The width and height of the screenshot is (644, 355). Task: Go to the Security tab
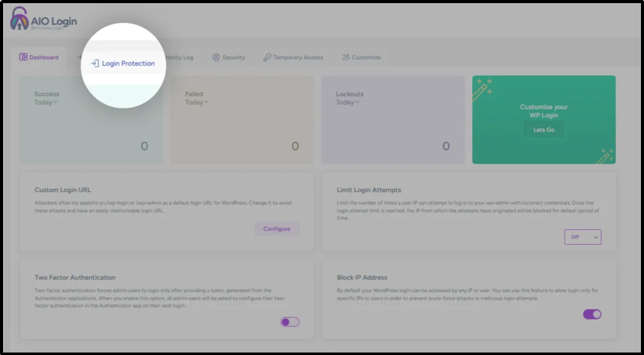pos(229,57)
